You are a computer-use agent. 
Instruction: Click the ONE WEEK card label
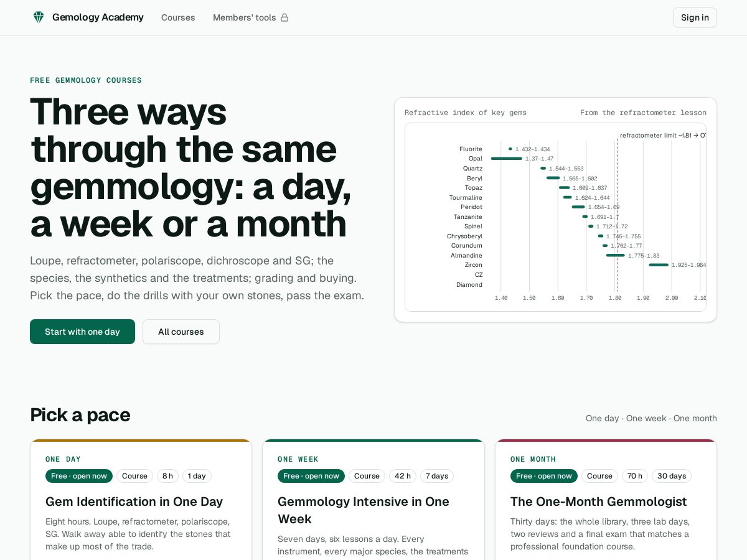tap(298, 459)
